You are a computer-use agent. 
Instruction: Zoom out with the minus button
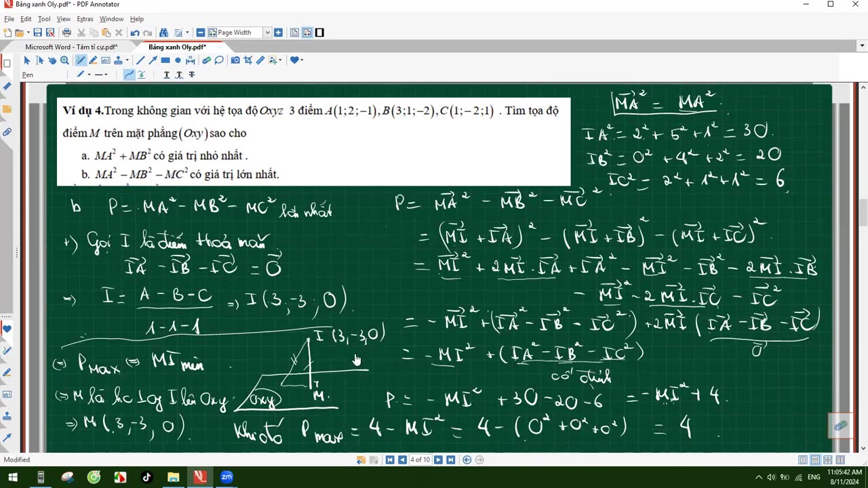(201, 33)
